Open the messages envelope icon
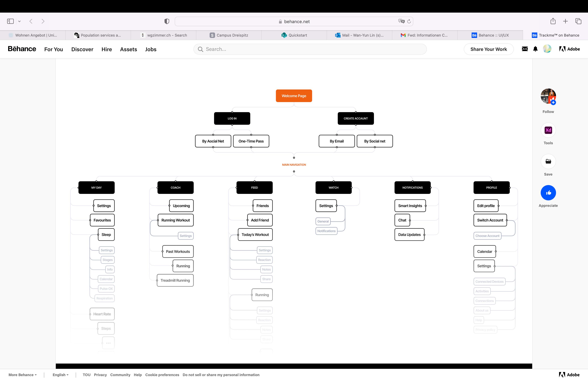Image resolution: width=588 pixels, height=380 pixels. pyautogui.click(x=525, y=49)
